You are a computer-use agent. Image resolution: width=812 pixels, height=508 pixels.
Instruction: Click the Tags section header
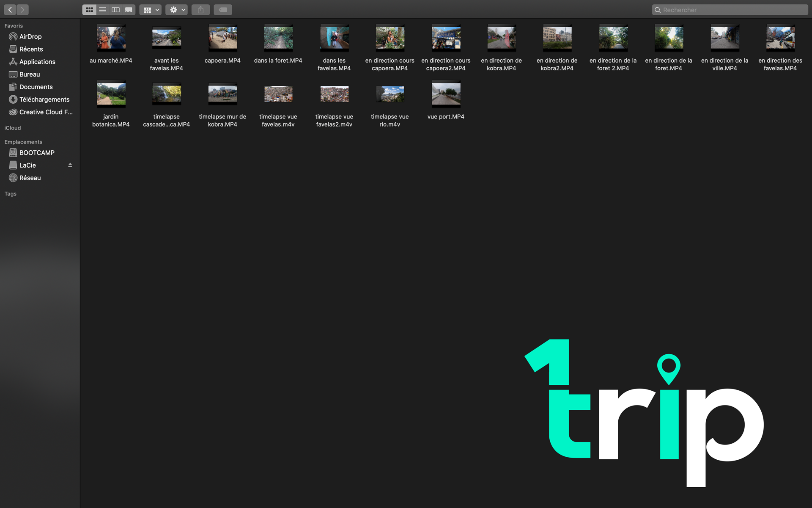(x=11, y=194)
